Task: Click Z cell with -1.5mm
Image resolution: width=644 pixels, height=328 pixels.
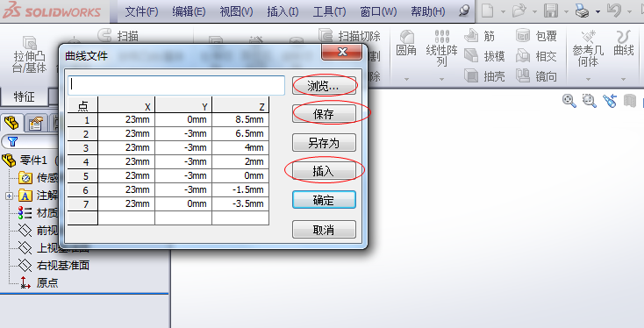Action: click(x=240, y=190)
